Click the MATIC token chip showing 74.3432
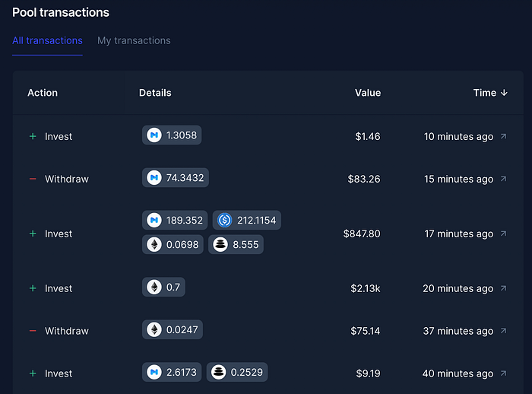The width and height of the screenshot is (532, 394). click(x=176, y=178)
